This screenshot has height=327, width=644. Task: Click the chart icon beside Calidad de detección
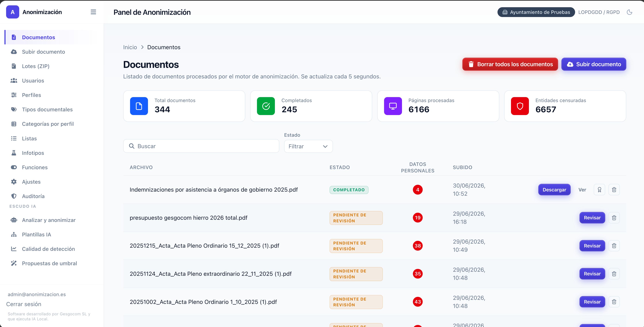(14, 249)
